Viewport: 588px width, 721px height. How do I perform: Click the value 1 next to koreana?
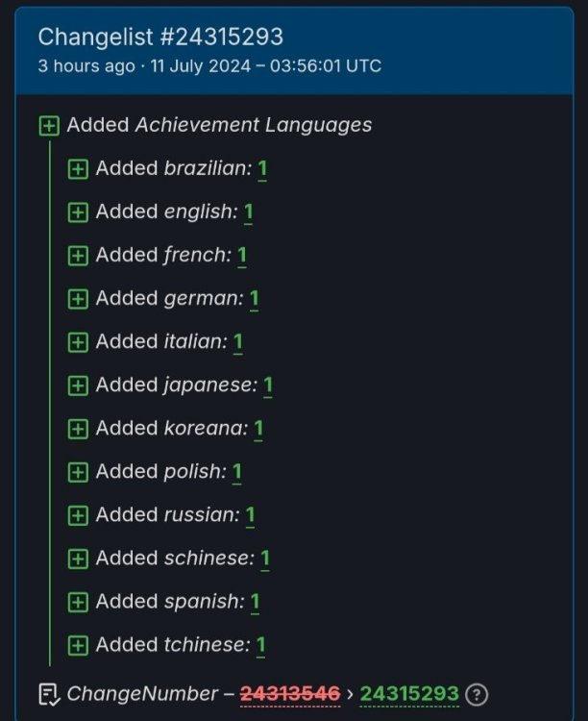click(x=258, y=429)
